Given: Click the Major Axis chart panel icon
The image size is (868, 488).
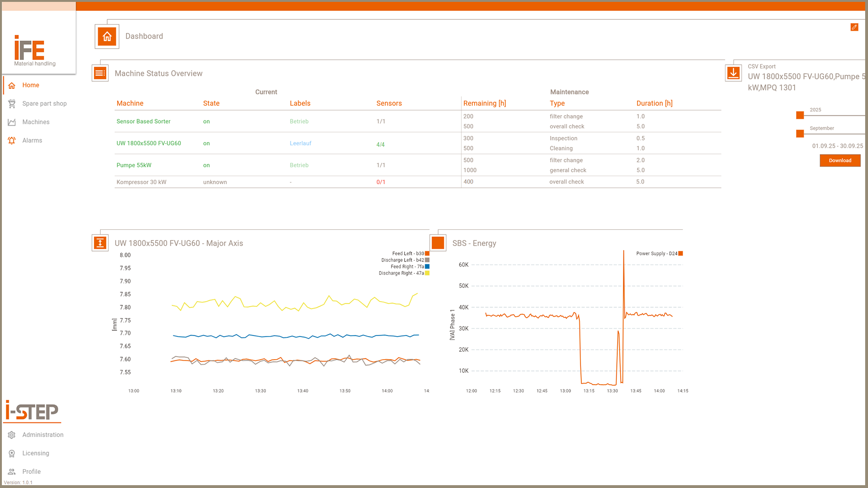Looking at the screenshot, I should [100, 243].
